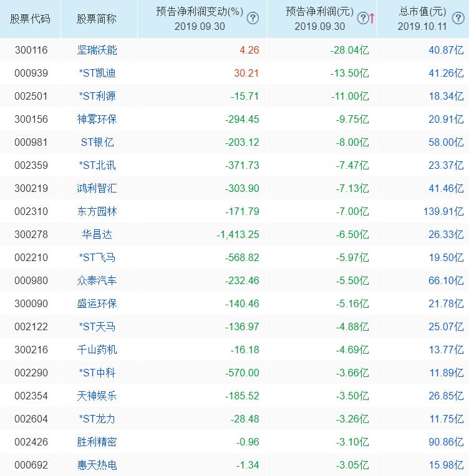The width and height of the screenshot is (469, 476).
Task: Click help icon beside 预告净利润变动(%) header
Action: click(253, 19)
